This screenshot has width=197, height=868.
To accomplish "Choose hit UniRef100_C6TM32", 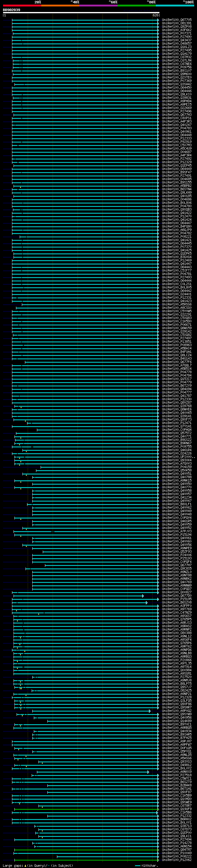I will [177, 57].
